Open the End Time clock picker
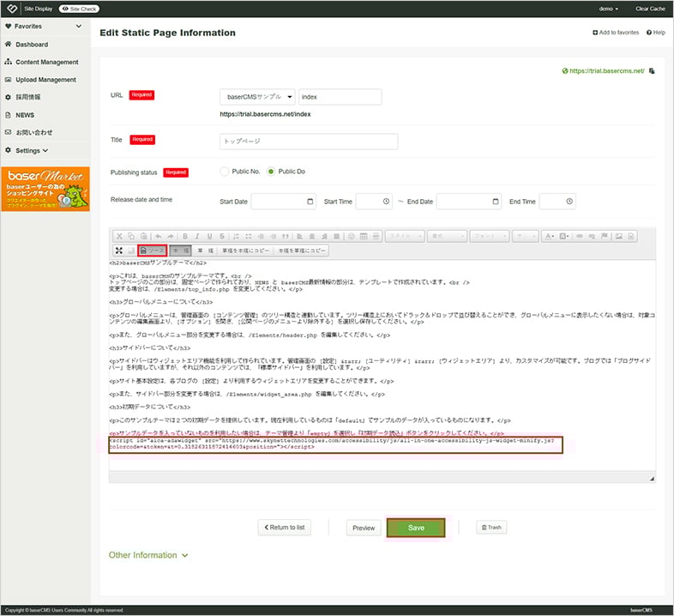The height and width of the screenshot is (616, 674). point(569,202)
